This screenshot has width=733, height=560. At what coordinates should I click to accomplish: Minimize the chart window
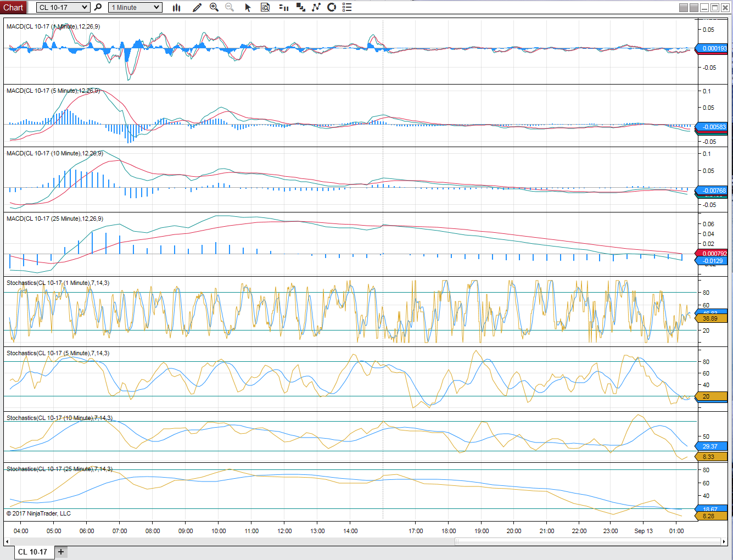click(x=704, y=8)
